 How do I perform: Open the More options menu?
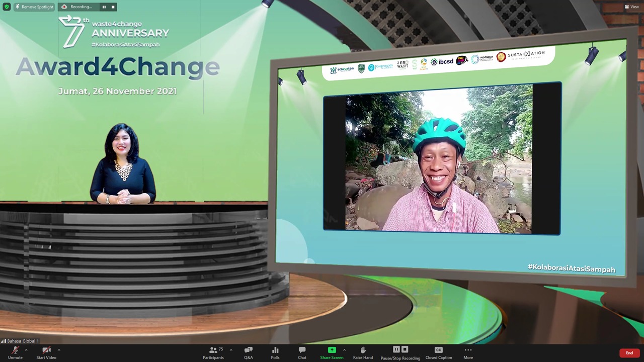[468, 352]
